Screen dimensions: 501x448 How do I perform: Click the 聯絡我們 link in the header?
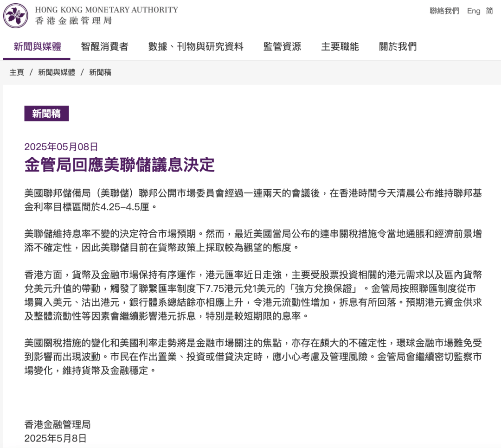click(x=444, y=11)
